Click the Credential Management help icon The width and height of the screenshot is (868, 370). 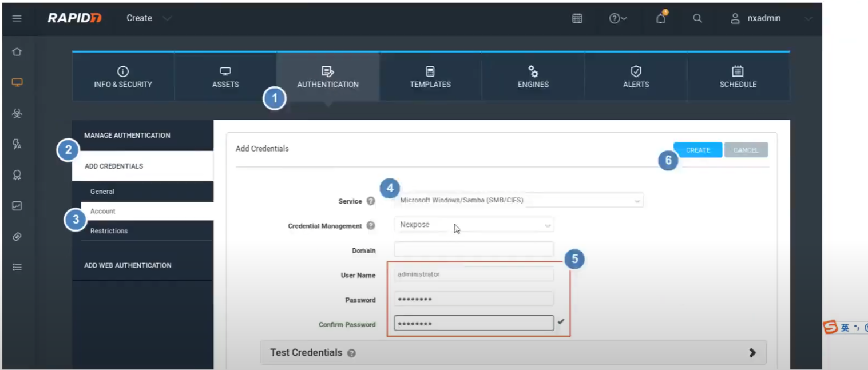[371, 226]
